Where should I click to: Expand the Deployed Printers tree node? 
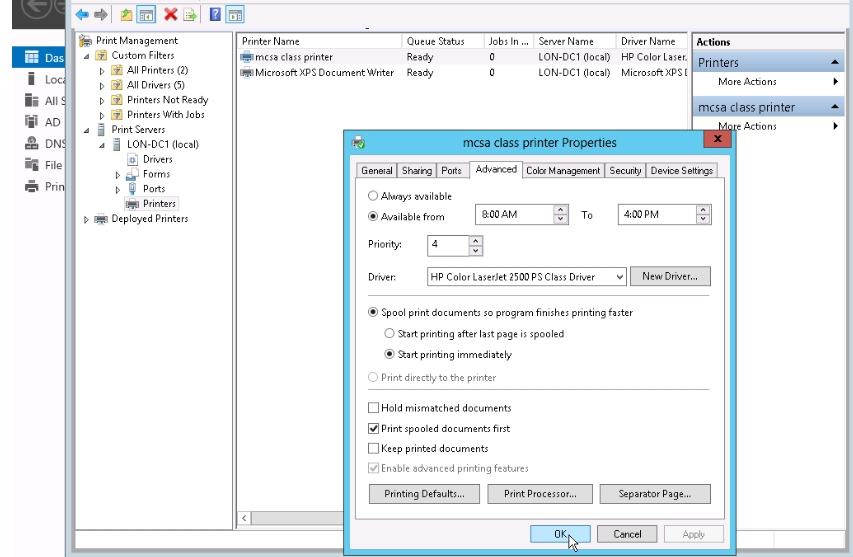click(87, 219)
